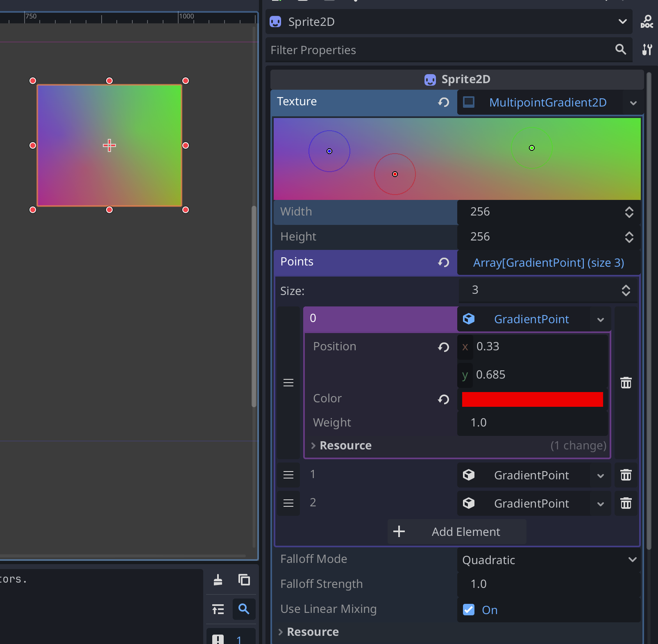Click the MultipointGradient2D resource name
The image size is (658, 644).
pos(548,102)
